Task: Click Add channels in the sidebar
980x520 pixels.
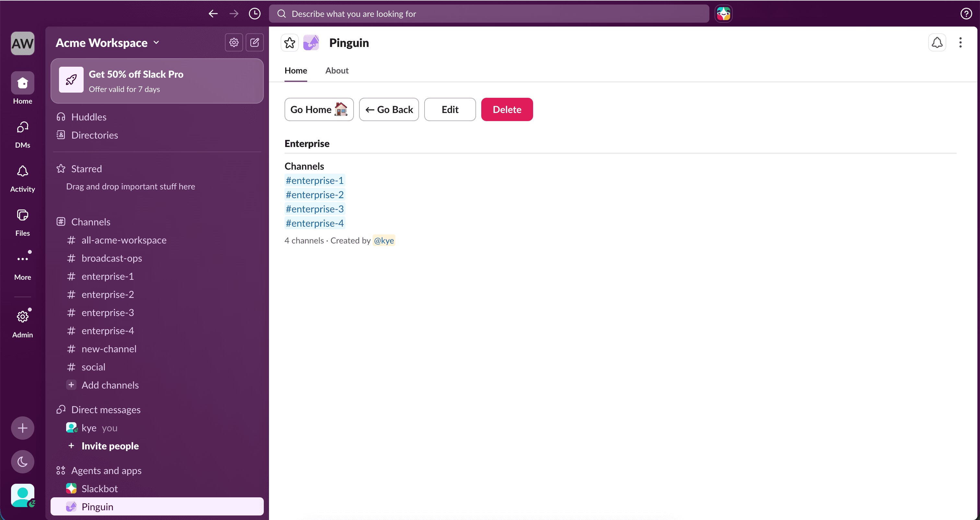Action: (157, 385)
